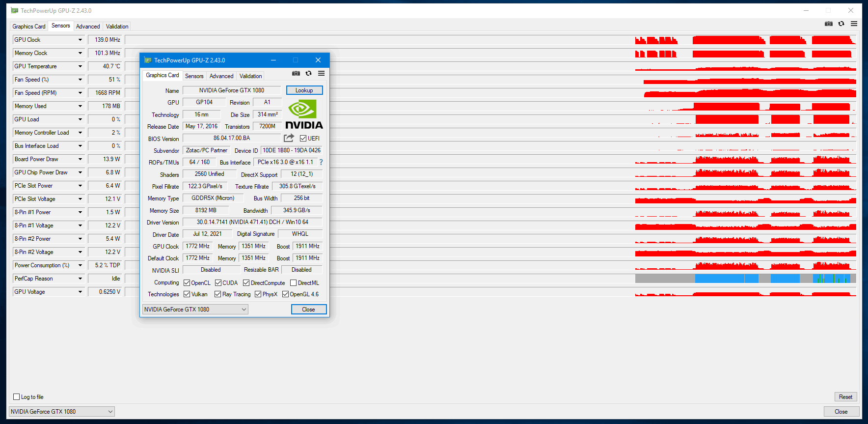This screenshot has width=868, height=424.
Task: Open the Fan Speed (RPM) sensor dropdown
Action: (x=80, y=93)
